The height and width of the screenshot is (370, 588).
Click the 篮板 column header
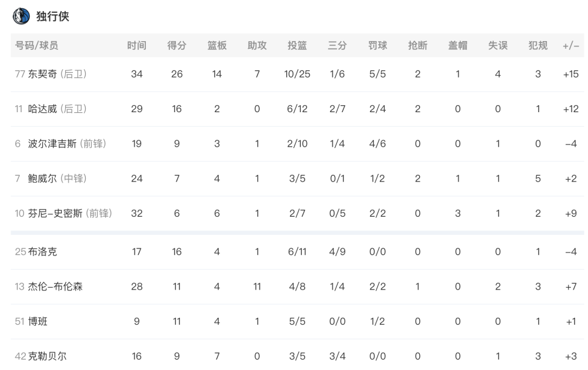click(217, 46)
